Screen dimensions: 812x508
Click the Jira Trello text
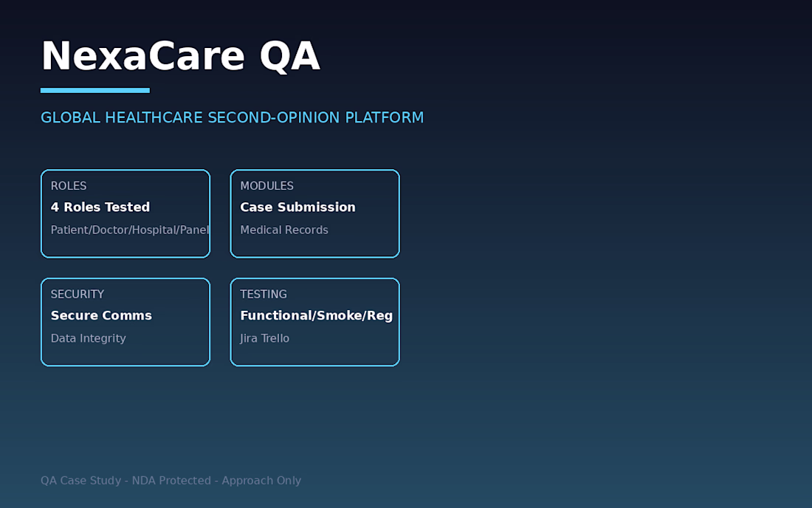pos(264,338)
